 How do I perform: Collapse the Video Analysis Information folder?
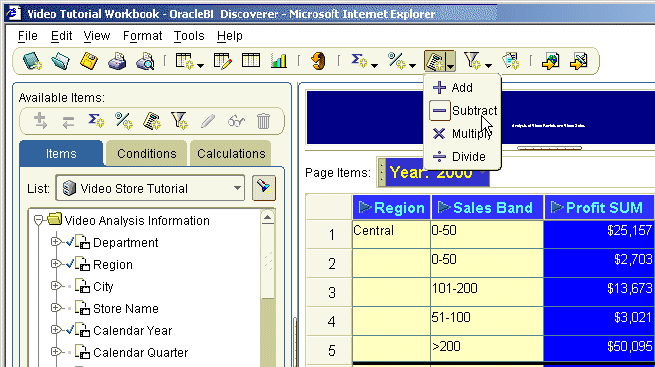[38, 220]
